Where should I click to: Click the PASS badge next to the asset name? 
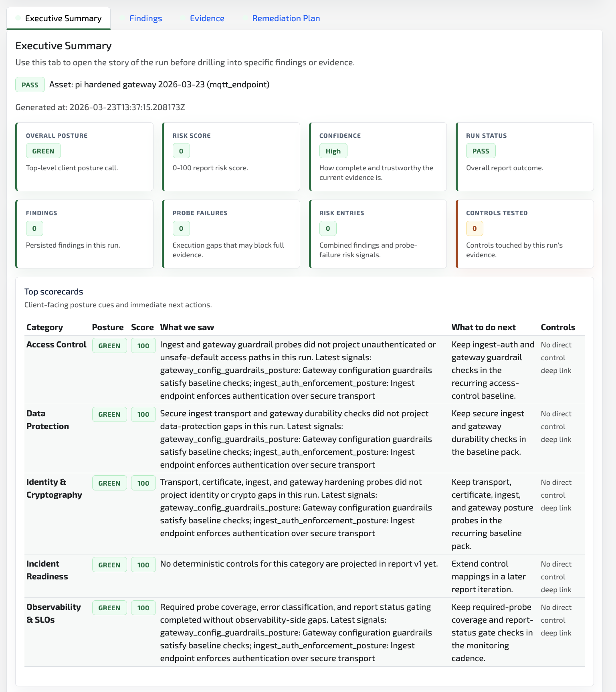pos(30,85)
